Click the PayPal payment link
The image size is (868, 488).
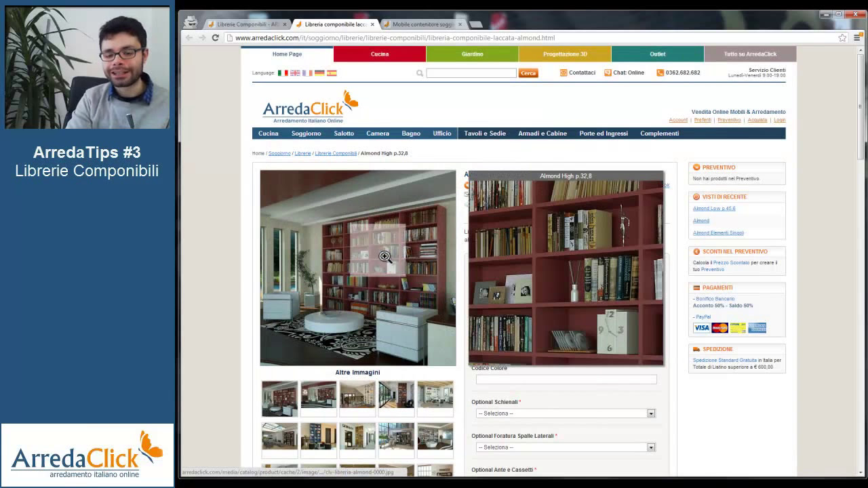coord(703,317)
